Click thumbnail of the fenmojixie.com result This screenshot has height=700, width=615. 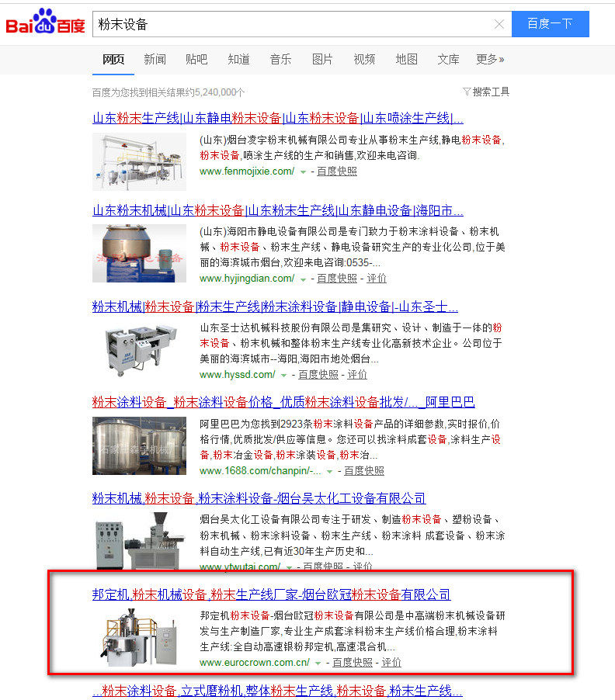139,161
